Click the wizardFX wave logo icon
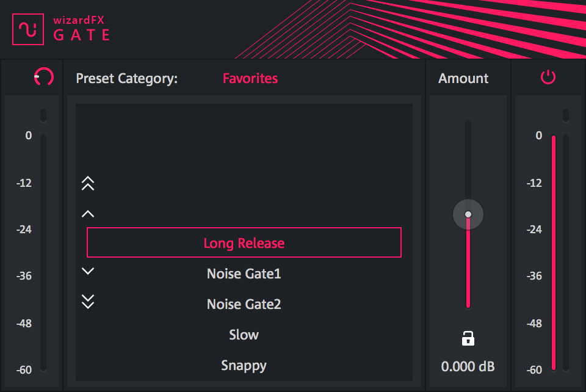Screen dimensions: 586x392 coord(28,29)
